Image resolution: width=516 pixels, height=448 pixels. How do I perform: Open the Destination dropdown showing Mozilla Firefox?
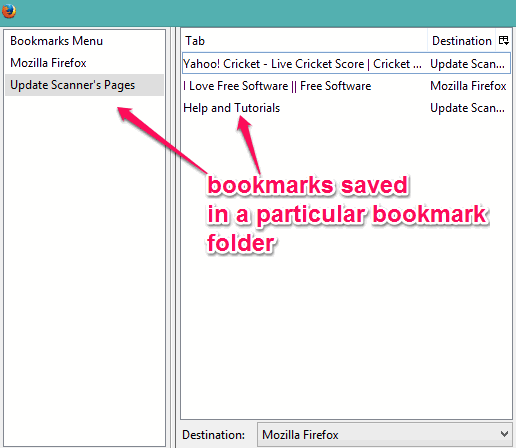coord(385,434)
